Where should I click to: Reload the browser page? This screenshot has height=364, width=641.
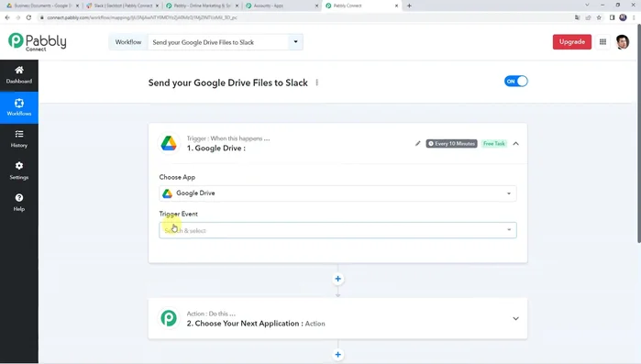coord(28,17)
